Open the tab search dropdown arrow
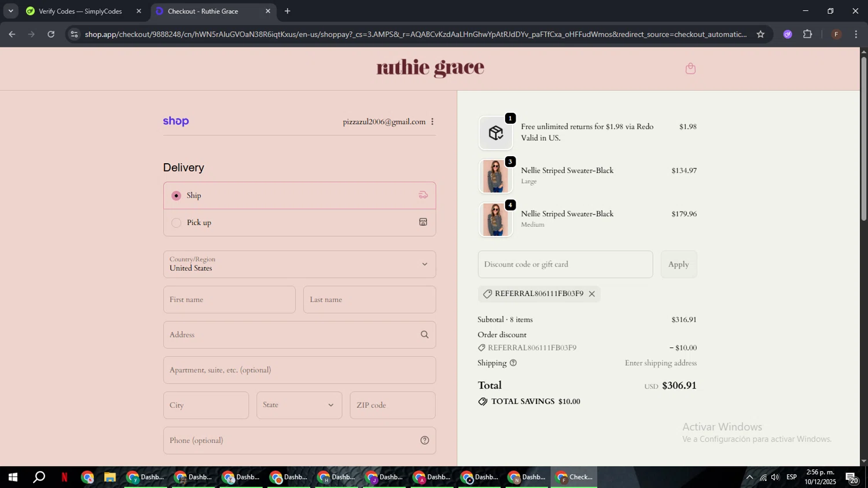The height and width of the screenshot is (488, 868). 10,11
